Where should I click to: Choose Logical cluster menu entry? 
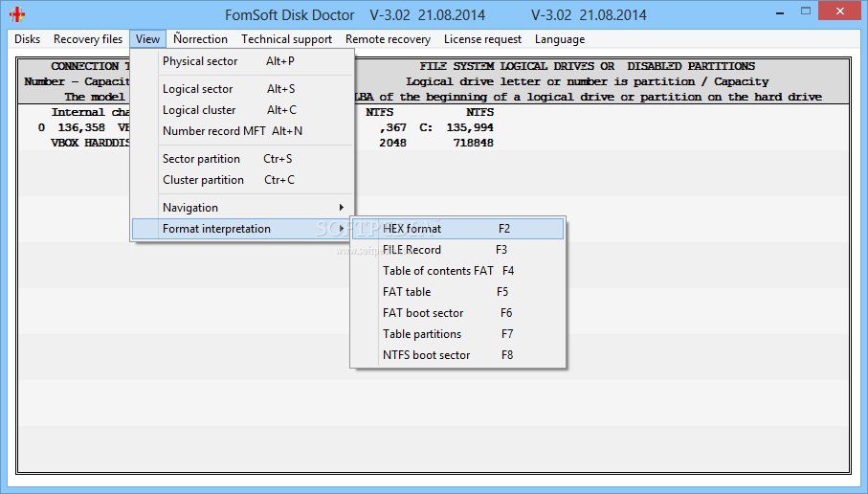[x=242, y=110]
